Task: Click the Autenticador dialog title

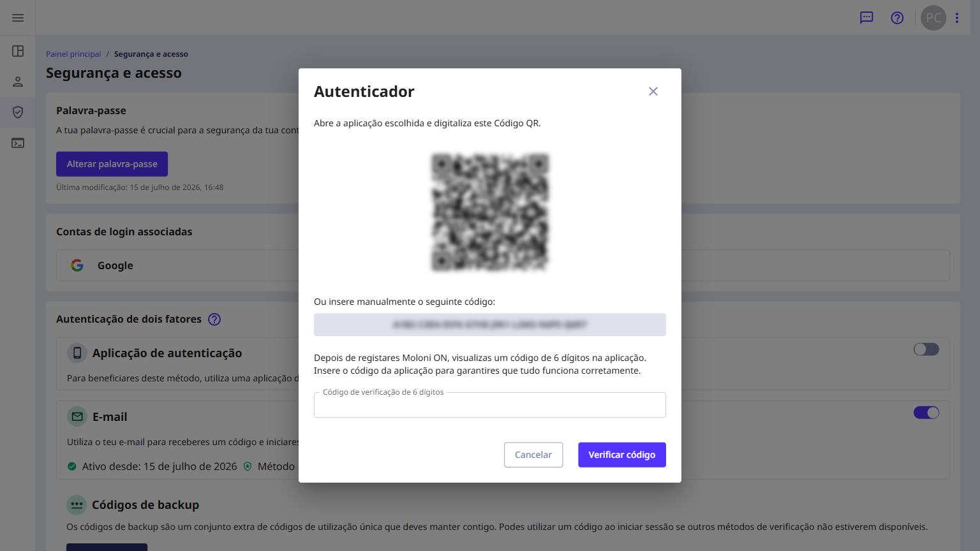Action: click(364, 92)
